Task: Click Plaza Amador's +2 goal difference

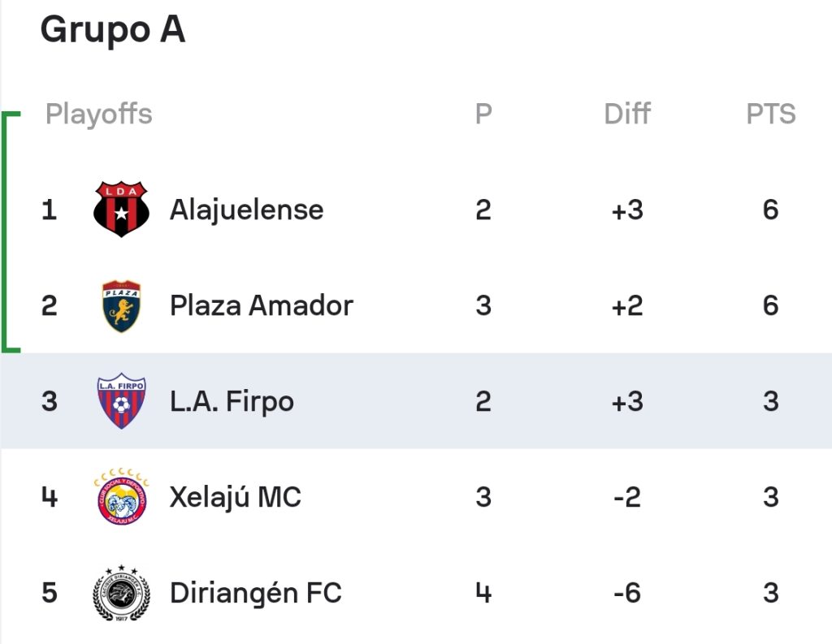Action: [x=627, y=306]
